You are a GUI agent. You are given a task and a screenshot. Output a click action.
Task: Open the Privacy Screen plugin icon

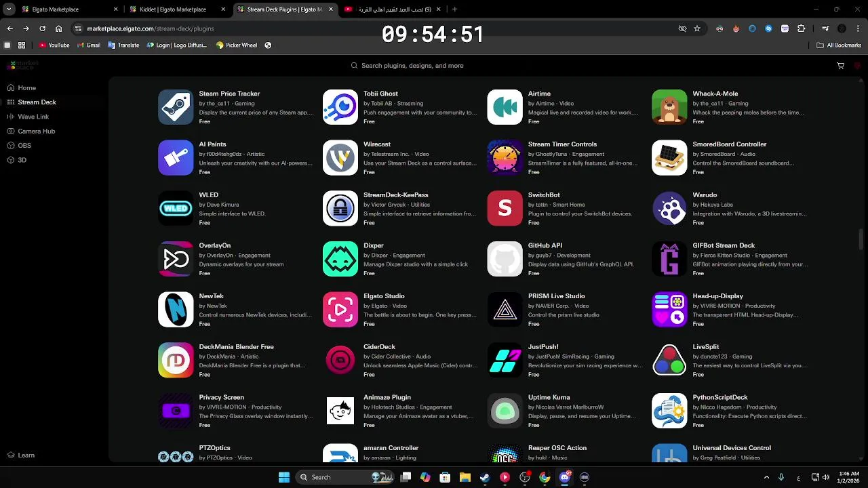point(176,411)
